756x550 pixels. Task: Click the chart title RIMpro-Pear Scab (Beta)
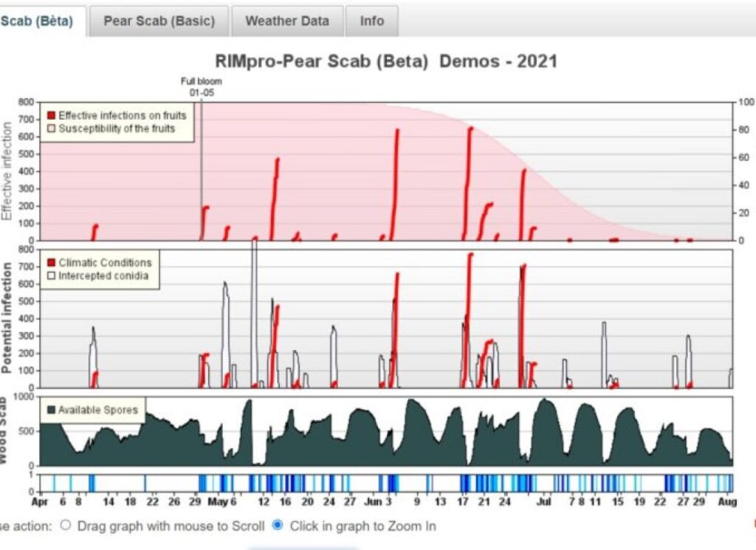(x=321, y=62)
